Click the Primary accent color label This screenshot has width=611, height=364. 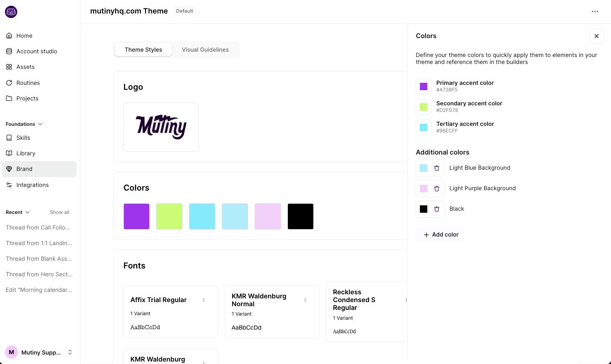pos(465,83)
